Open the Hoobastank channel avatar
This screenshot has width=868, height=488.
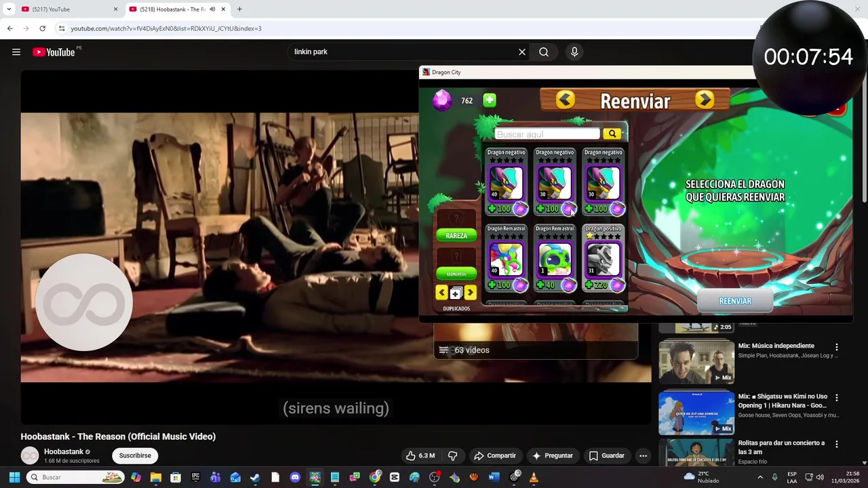(x=30, y=456)
